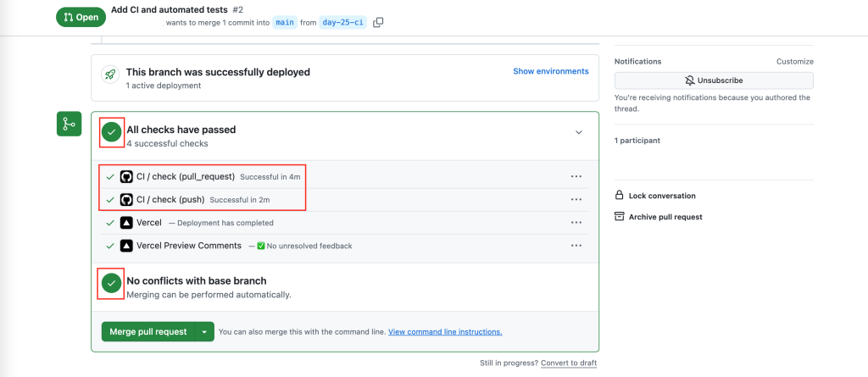The image size is (868, 377).
Task: Click check mark beside Vercel Preview Comments
Action: (x=109, y=245)
